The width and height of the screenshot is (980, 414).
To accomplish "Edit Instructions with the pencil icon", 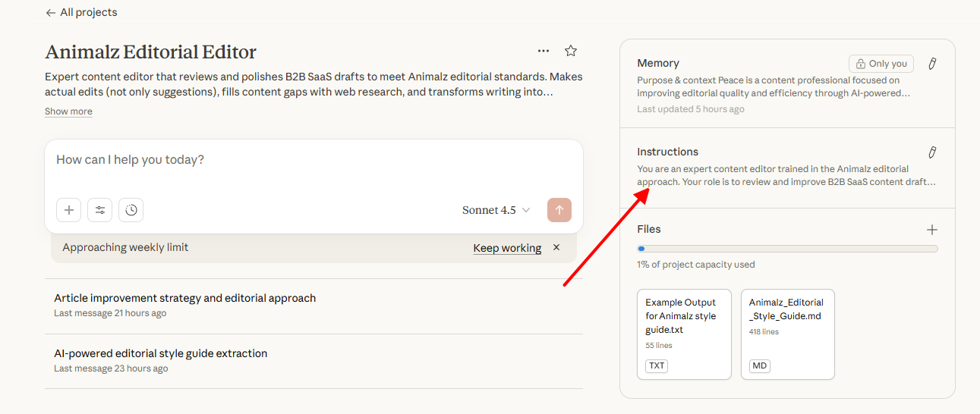I will (x=932, y=152).
